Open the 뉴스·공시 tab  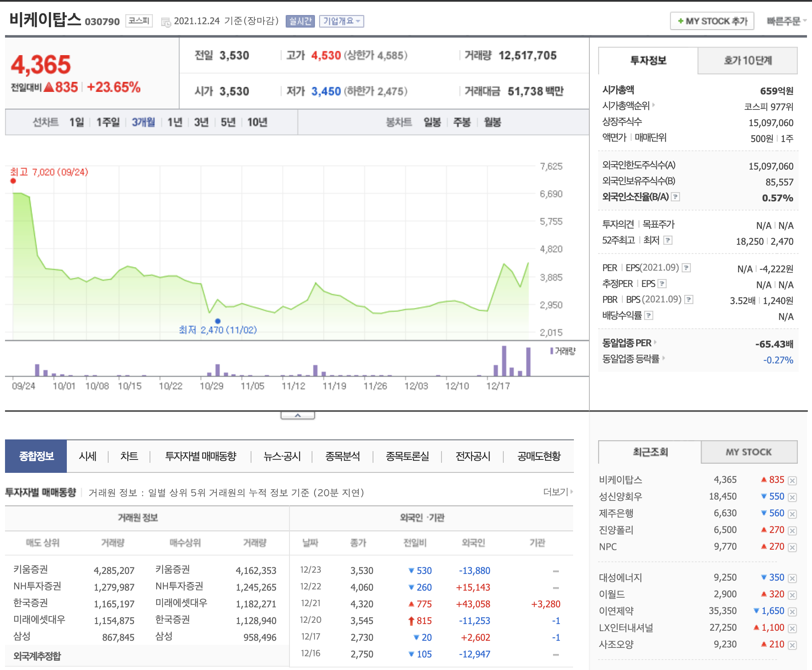pos(282,456)
